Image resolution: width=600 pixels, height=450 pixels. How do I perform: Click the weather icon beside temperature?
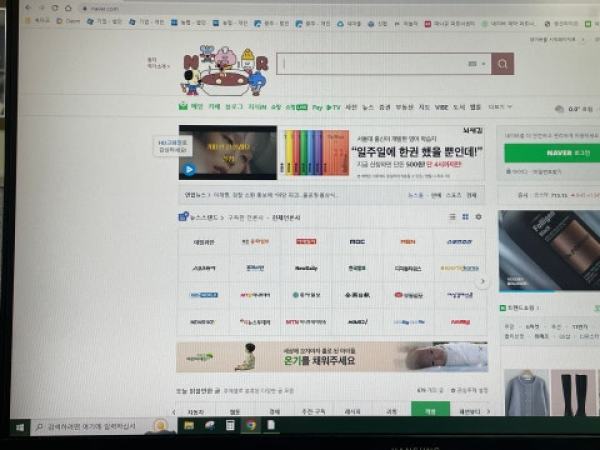[x=559, y=109]
